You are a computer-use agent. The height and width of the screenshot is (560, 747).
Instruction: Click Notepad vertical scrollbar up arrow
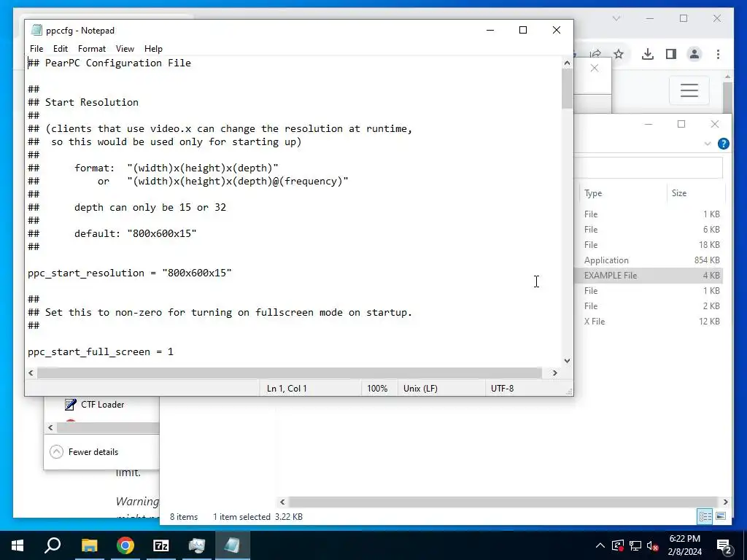pos(567,63)
